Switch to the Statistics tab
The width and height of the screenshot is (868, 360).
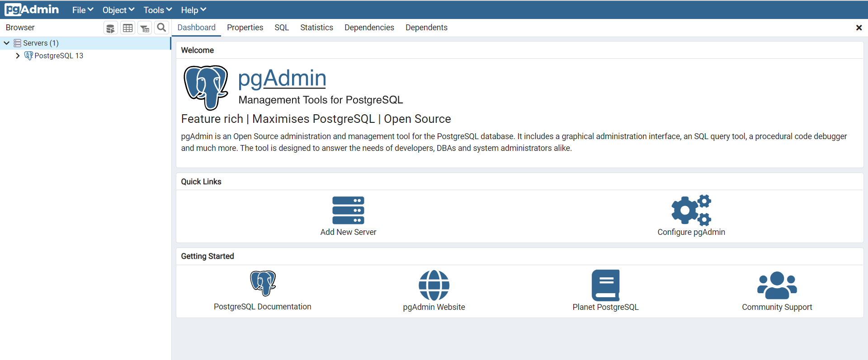pos(316,28)
